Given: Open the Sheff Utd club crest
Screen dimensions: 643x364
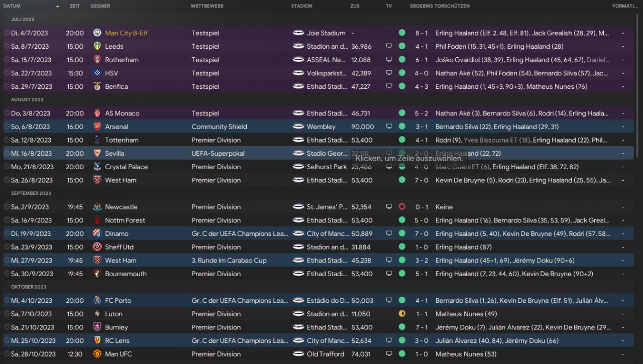Looking at the screenshot, I should [x=97, y=247].
